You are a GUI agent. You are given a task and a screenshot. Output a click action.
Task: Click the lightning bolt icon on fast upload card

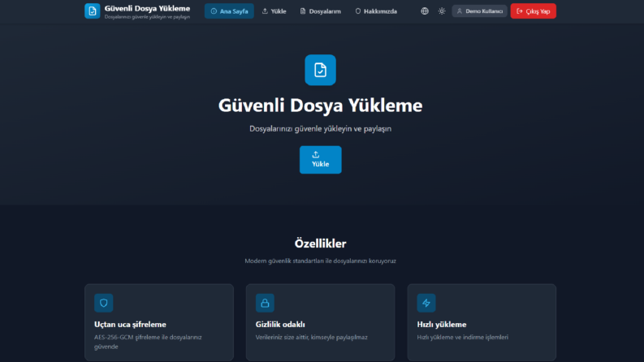click(x=426, y=303)
